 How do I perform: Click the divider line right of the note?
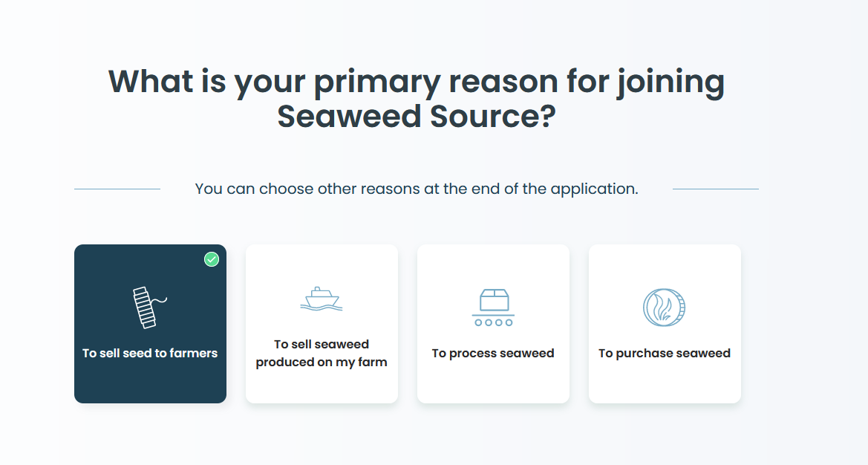[715, 189]
